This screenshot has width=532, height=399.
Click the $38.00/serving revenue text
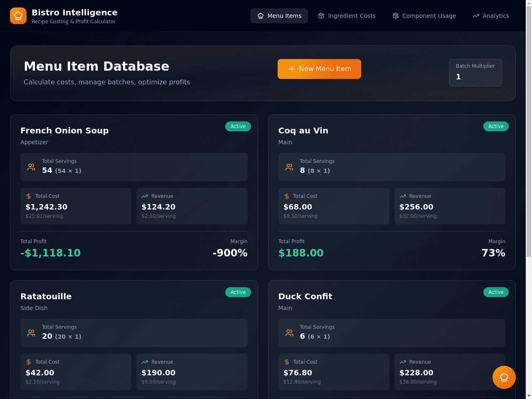pyautogui.click(x=418, y=382)
